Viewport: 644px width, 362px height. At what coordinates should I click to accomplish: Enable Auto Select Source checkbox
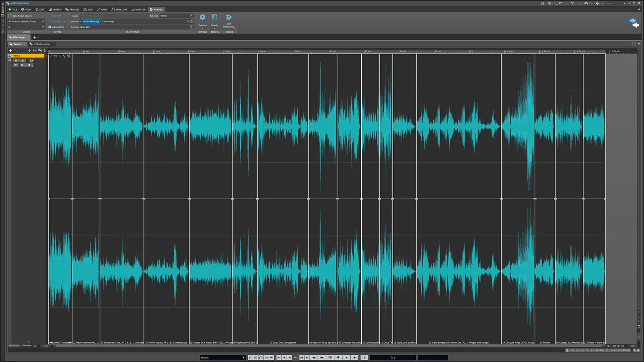tap(10, 16)
